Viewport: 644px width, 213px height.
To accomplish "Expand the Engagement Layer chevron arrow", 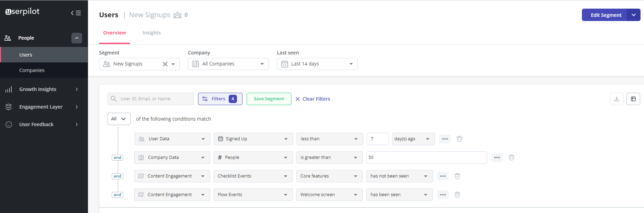I will point(77,107).
